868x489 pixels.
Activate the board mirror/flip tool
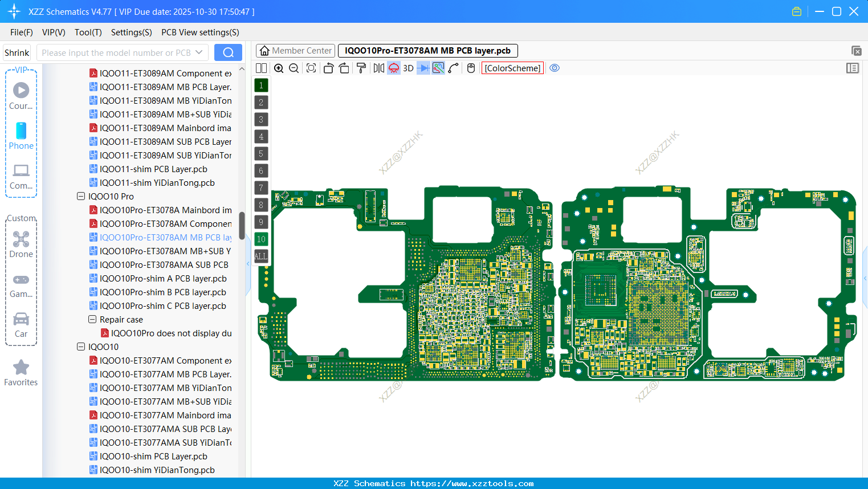pos(378,68)
